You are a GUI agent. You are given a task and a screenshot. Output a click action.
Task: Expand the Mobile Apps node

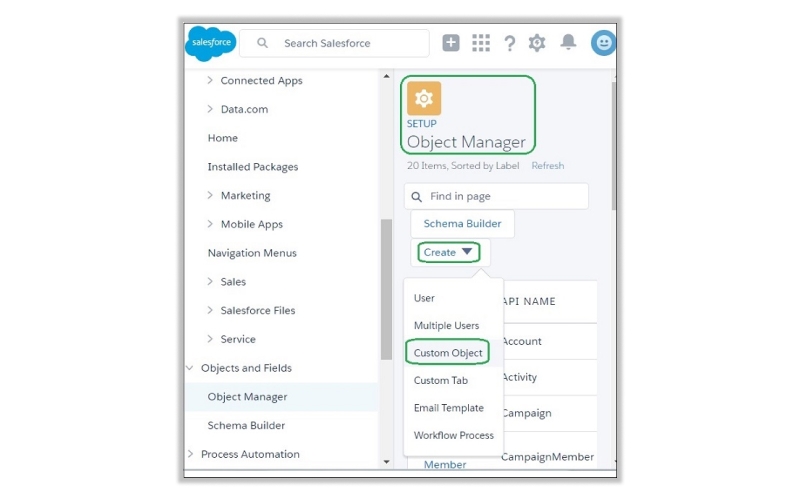(210, 223)
